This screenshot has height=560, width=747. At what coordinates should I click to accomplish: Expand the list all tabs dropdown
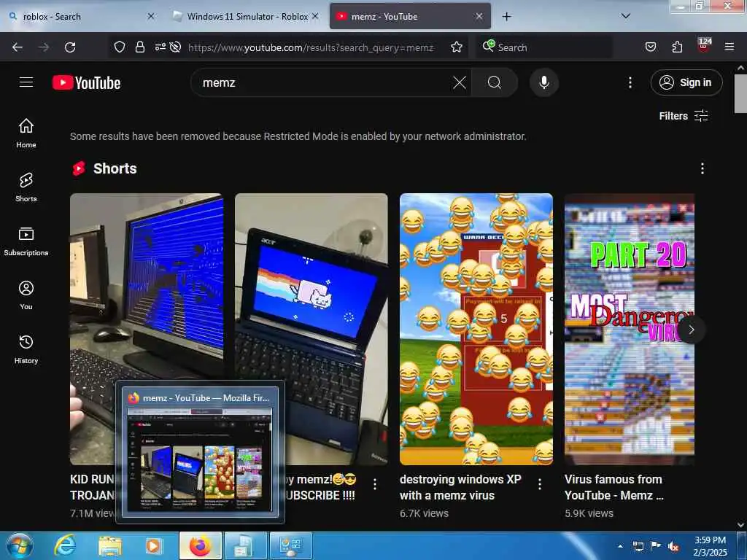[x=626, y=16]
